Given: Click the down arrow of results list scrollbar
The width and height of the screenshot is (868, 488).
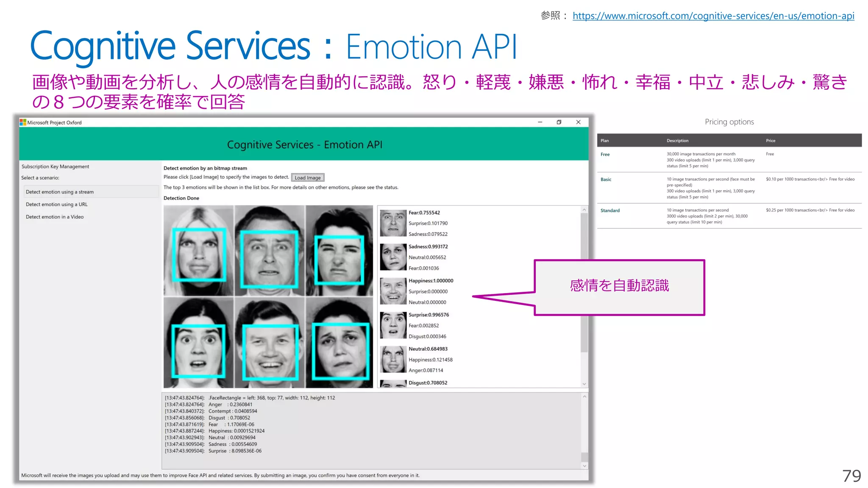Looking at the screenshot, I should point(584,384).
